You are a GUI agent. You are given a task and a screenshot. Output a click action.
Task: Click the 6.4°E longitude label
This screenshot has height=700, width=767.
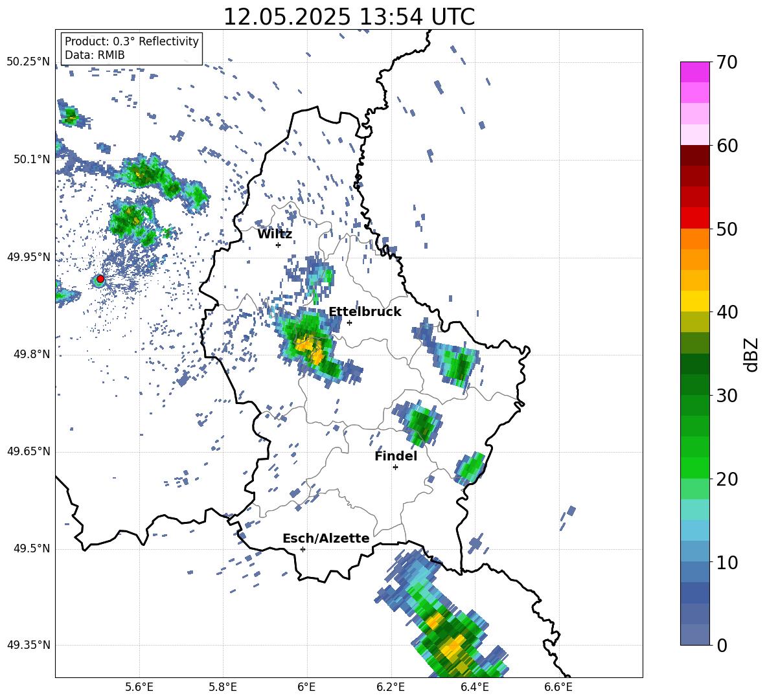click(x=475, y=687)
